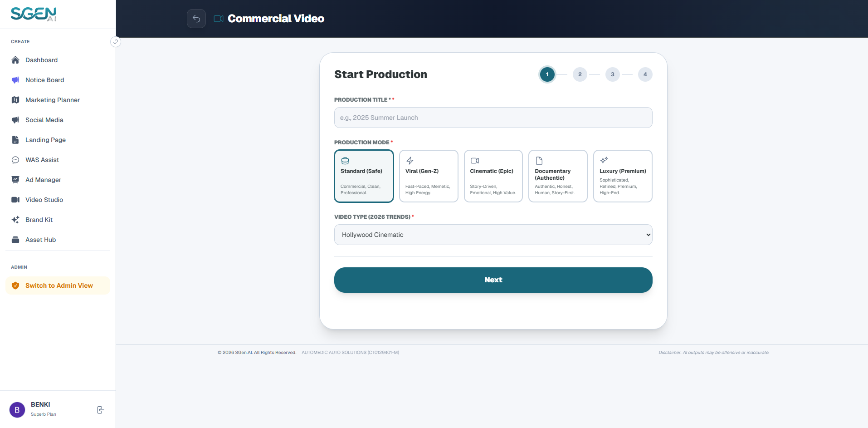The image size is (868, 428).
Task: Click the Video Studio camera icon
Action: 15,200
